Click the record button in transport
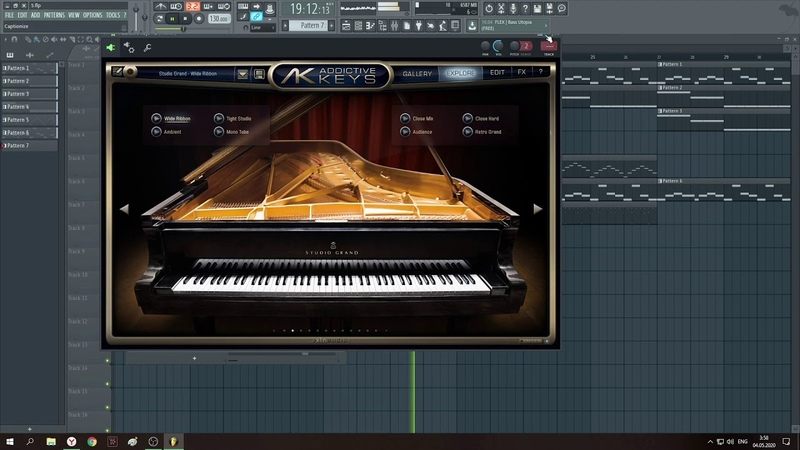The height and width of the screenshot is (450, 800). tap(198, 18)
